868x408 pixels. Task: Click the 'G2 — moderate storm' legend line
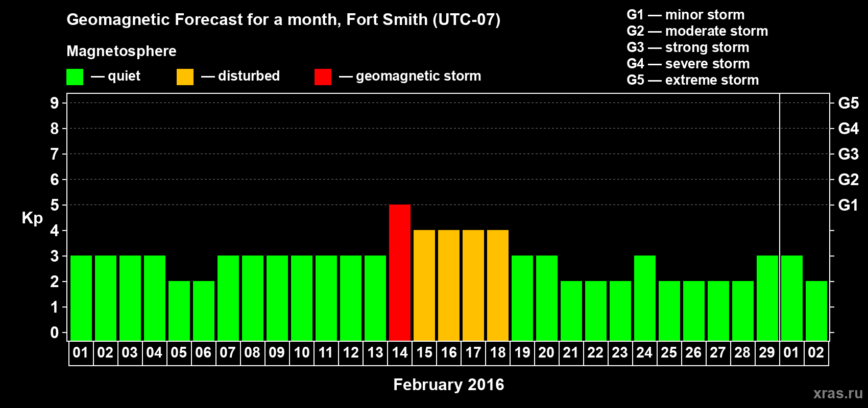coord(697,31)
